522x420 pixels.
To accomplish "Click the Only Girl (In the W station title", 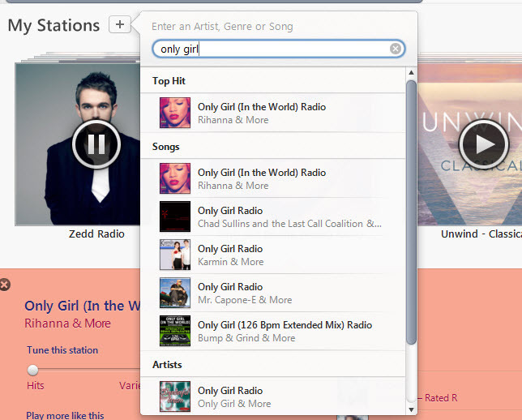I will [83, 306].
